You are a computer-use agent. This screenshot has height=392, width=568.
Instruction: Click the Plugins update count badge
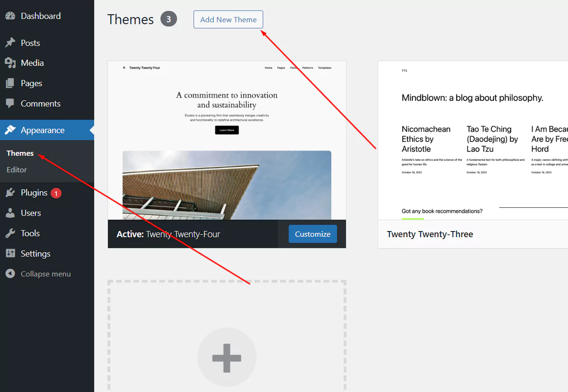[56, 193]
